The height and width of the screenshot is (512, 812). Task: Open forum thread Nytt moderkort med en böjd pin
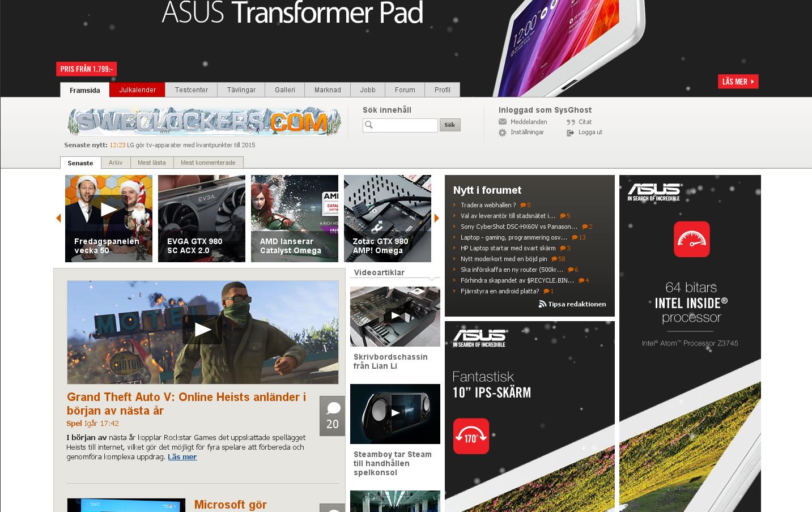pos(504,259)
